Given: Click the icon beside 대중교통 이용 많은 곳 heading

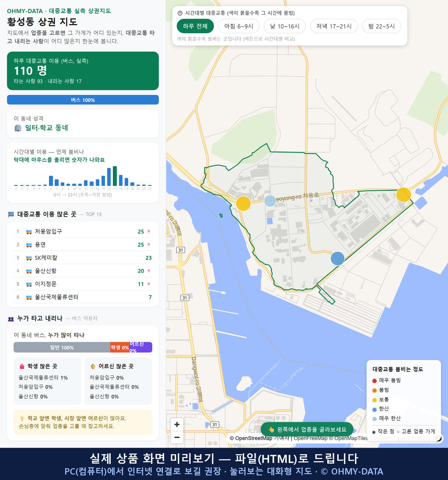Looking at the screenshot, I should [11, 214].
